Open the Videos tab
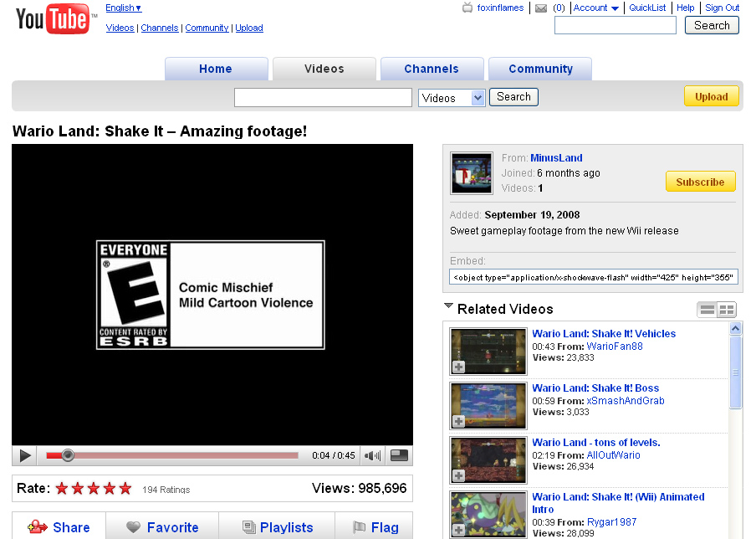756x539 pixels. (324, 69)
